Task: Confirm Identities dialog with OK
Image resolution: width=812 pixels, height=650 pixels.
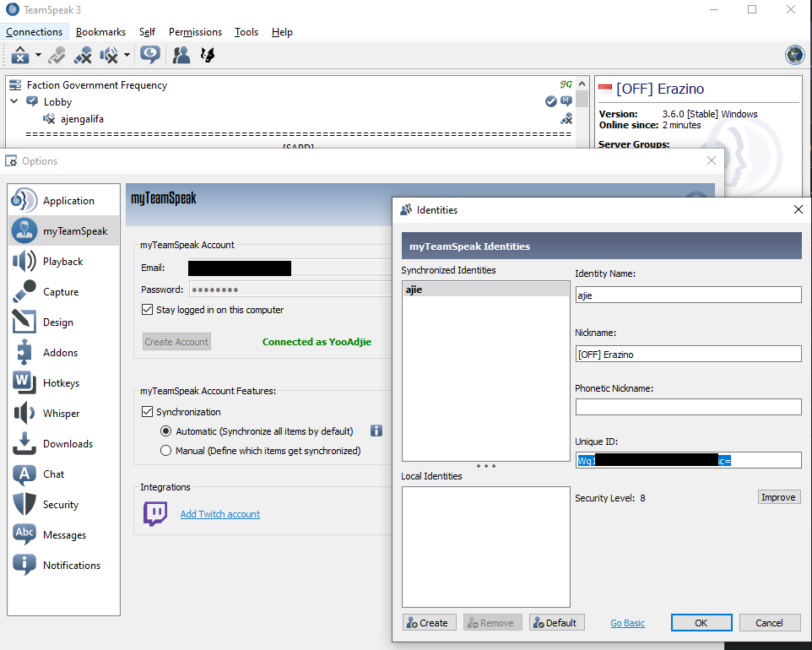Action: coord(701,622)
